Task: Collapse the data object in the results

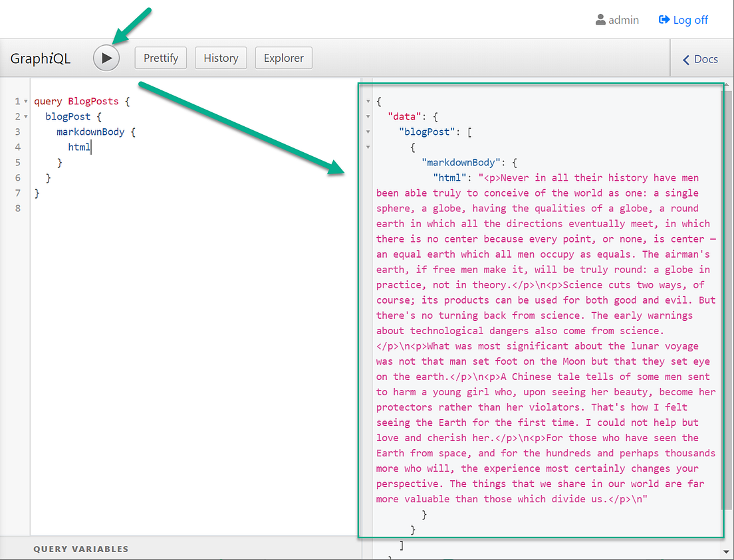Action: tap(368, 116)
